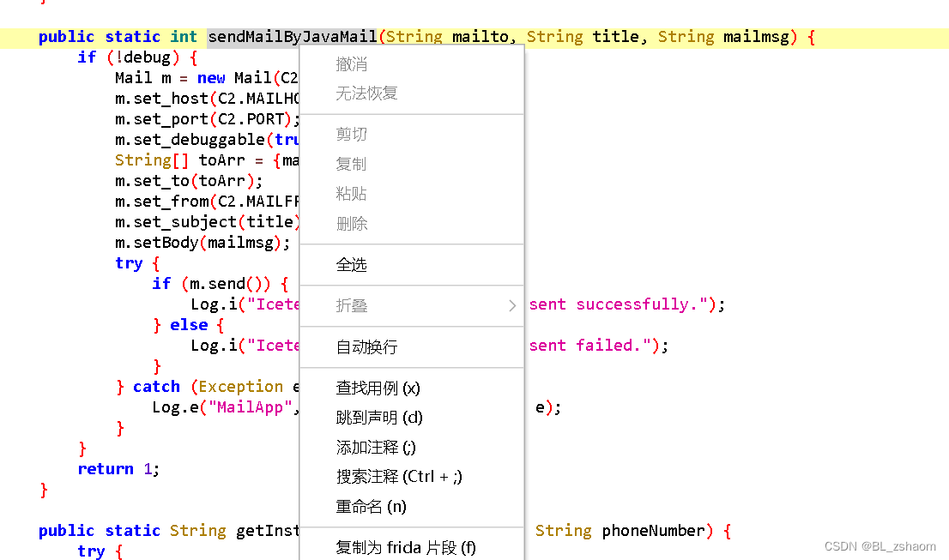The width and height of the screenshot is (949, 560).
Task: Toggle 自动换行 (word wrap) menu entry
Action: pos(412,346)
